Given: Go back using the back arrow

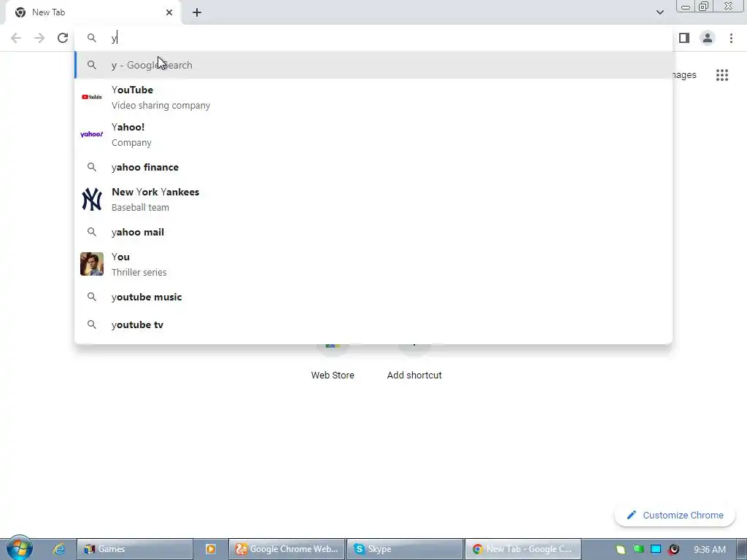Looking at the screenshot, I should (x=16, y=38).
